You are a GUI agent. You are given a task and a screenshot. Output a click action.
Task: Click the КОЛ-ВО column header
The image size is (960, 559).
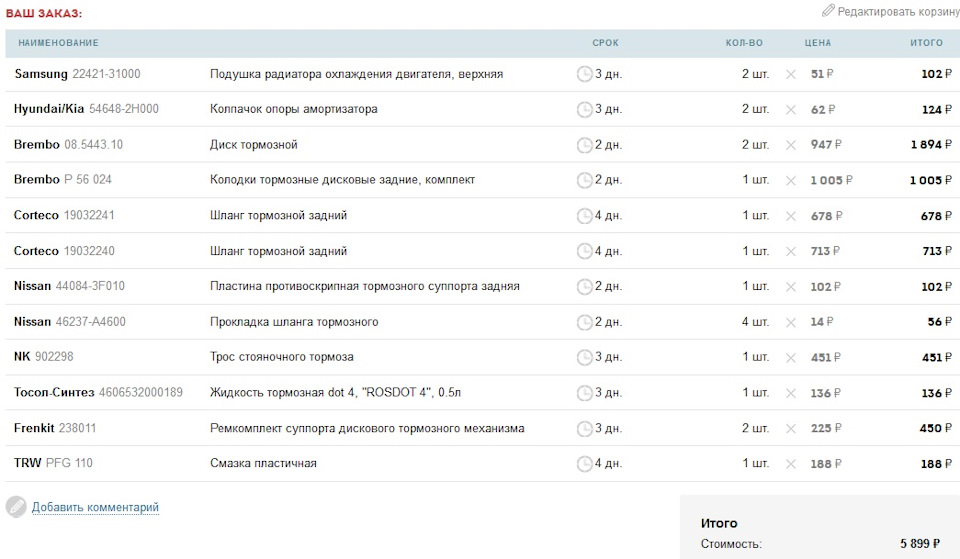pos(744,43)
